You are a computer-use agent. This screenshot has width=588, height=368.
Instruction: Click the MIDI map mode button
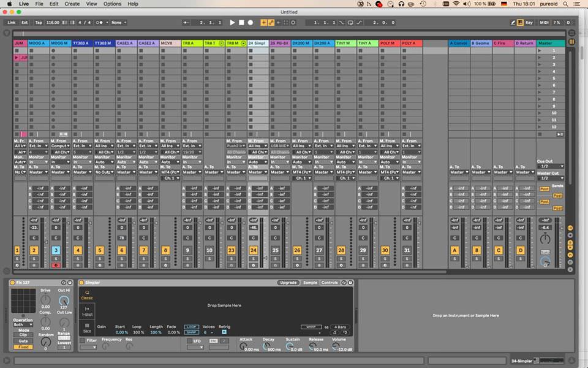point(544,23)
